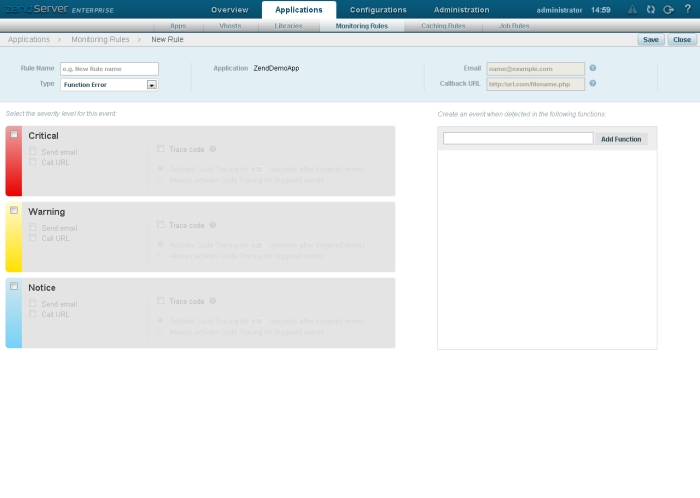Enable the Warning severity checkbox

click(14, 211)
